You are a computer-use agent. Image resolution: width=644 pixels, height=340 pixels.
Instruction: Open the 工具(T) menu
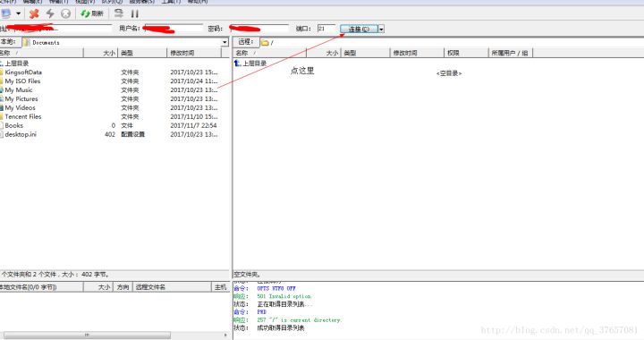171,2
